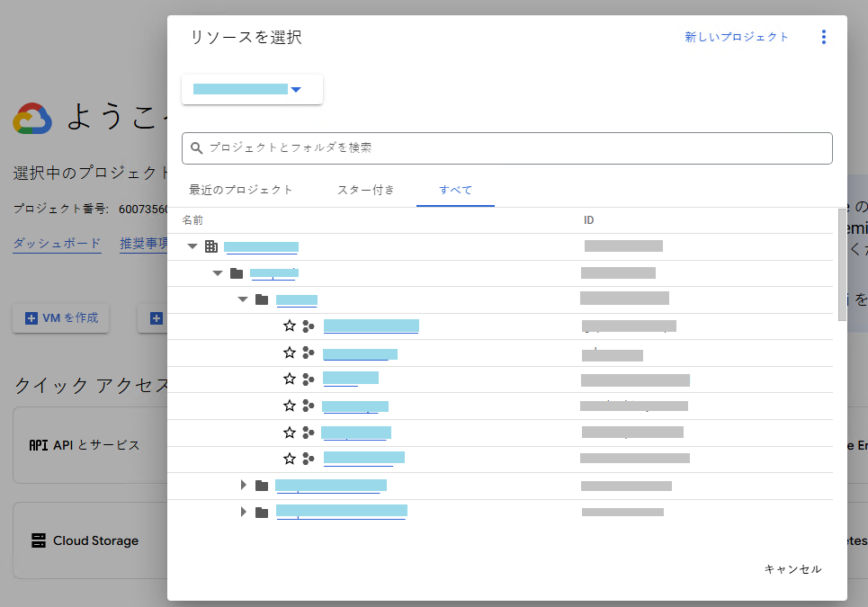Click the Google Cloud logo behind dialog
The width and height of the screenshot is (868, 607).
coord(32,119)
